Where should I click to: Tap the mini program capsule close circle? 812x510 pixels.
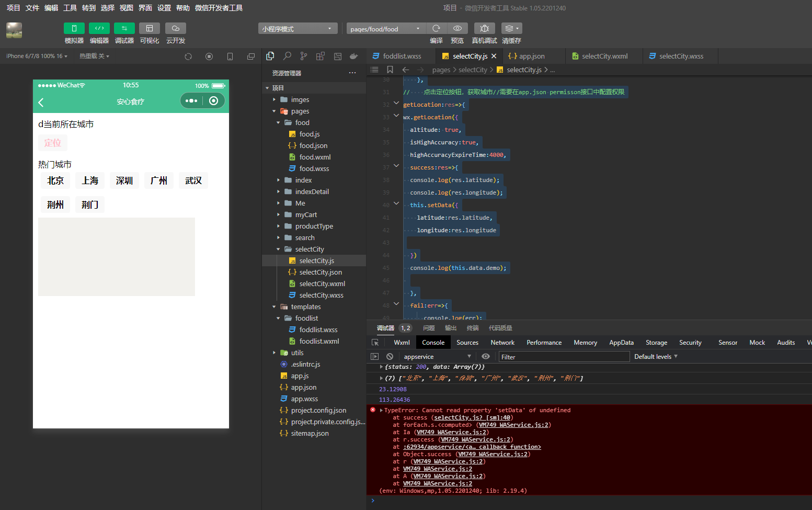[x=213, y=101]
